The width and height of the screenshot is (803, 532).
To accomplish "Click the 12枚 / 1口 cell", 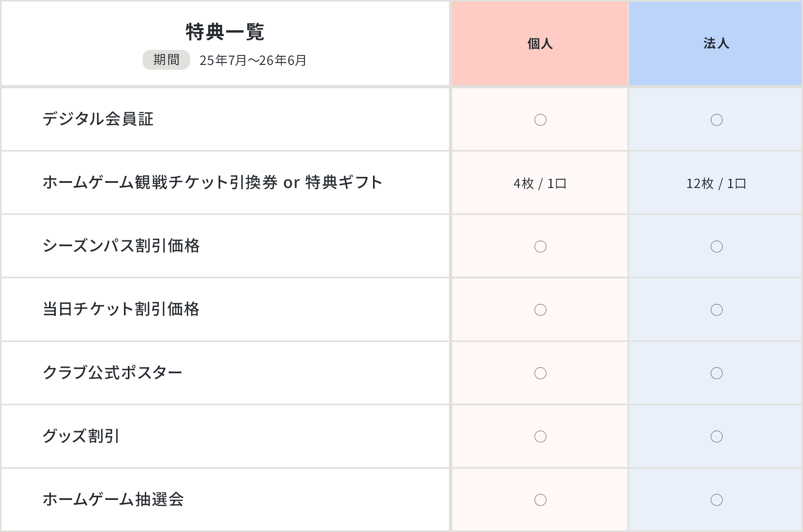I will (716, 183).
